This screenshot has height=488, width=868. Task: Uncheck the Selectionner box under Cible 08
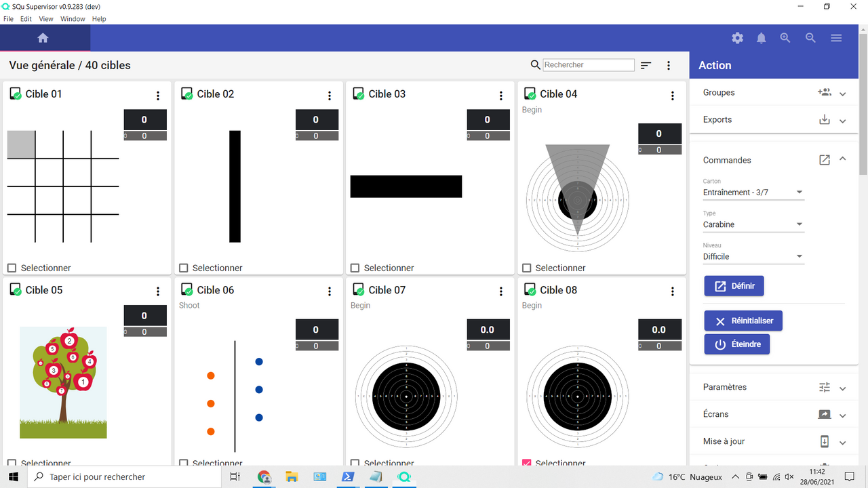tap(527, 463)
